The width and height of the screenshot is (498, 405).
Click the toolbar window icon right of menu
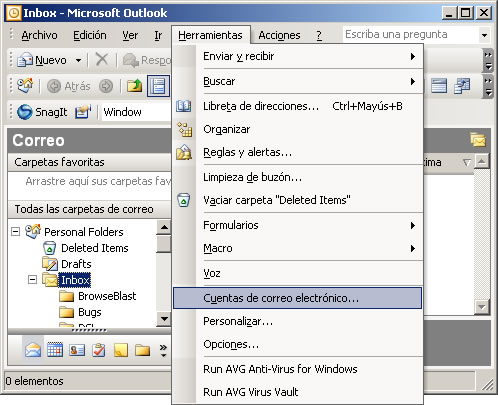pos(439,86)
